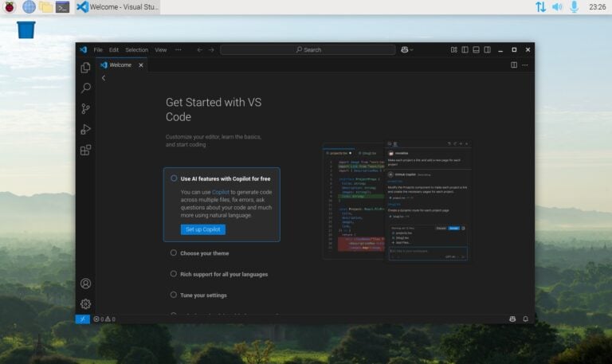Open the microphone tray icon
The image size is (612, 364).
[574, 6]
